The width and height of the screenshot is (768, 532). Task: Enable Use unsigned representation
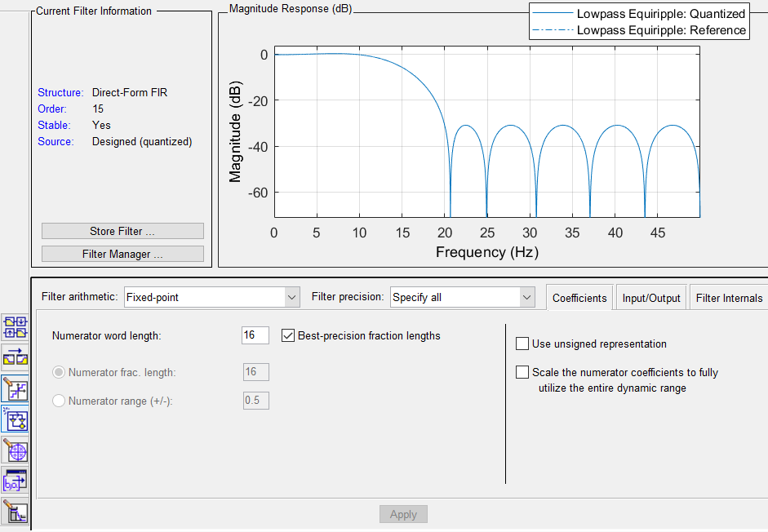click(522, 343)
